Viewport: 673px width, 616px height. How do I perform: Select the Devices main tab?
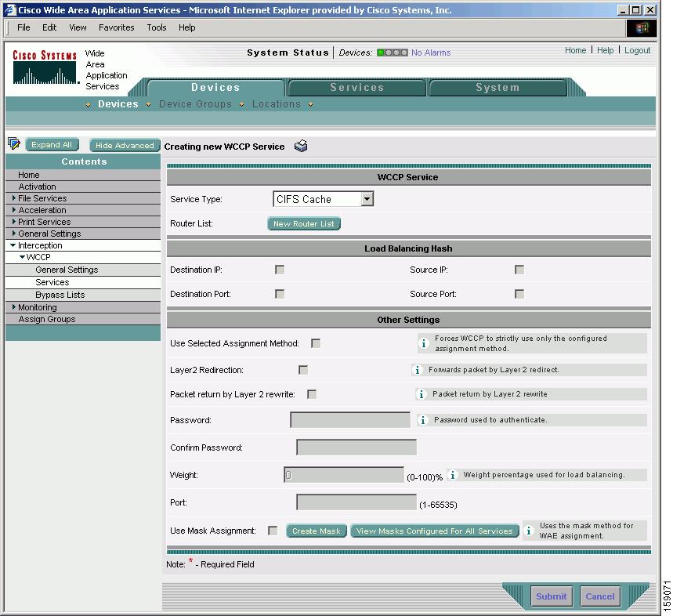(x=215, y=88)
